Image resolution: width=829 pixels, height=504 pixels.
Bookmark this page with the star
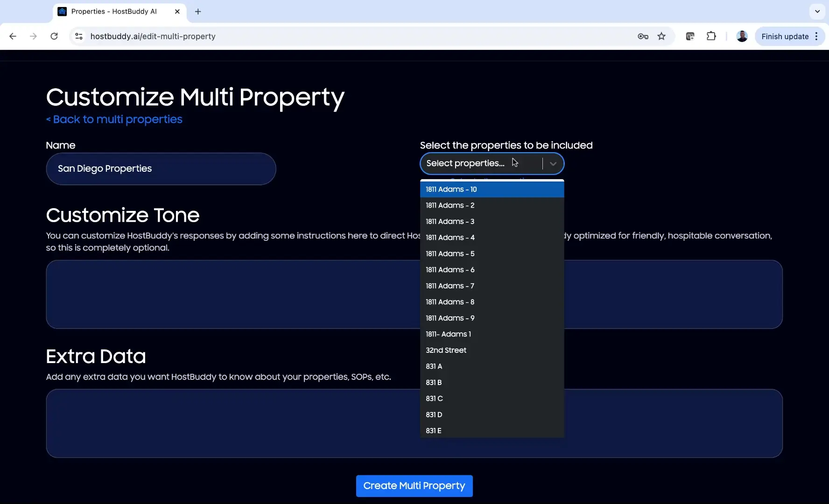point(661,36)
